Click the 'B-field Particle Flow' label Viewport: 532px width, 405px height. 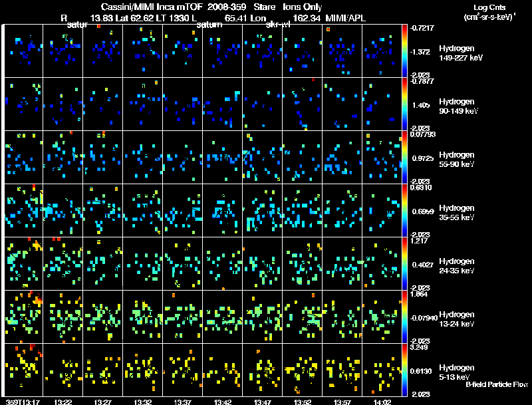point(497,384)
